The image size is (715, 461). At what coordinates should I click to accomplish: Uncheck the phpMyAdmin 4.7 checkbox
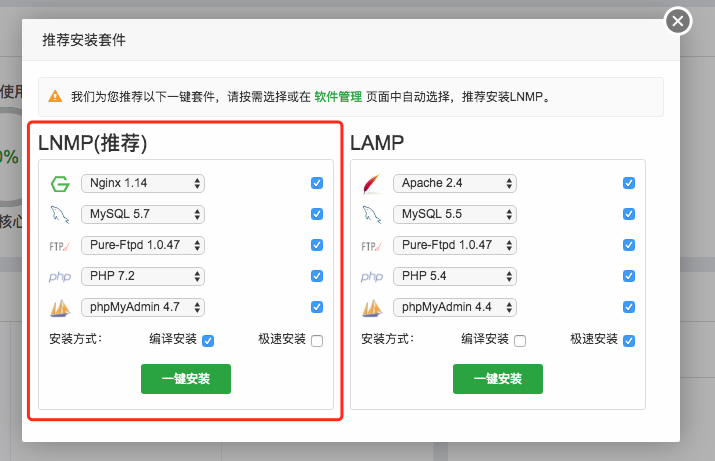click(x=317, y=307)
